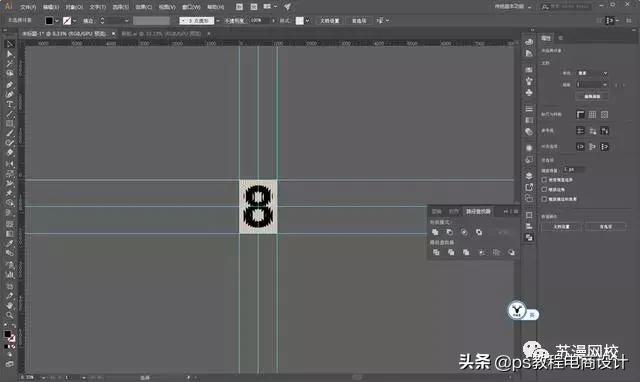Open Asset Export panel from dock
Image resolution: width=640 pixels, height=382 pixels.
529,187
